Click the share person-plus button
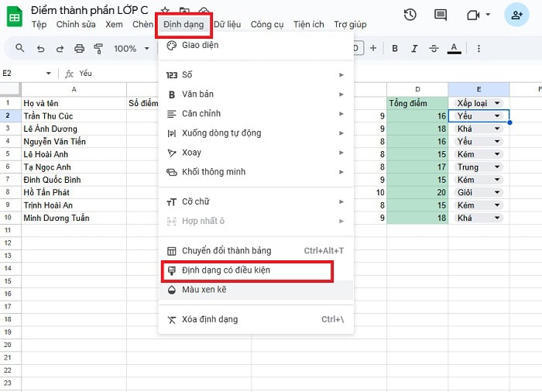This screenshot has width=542, height=392. tap(516, 15)
